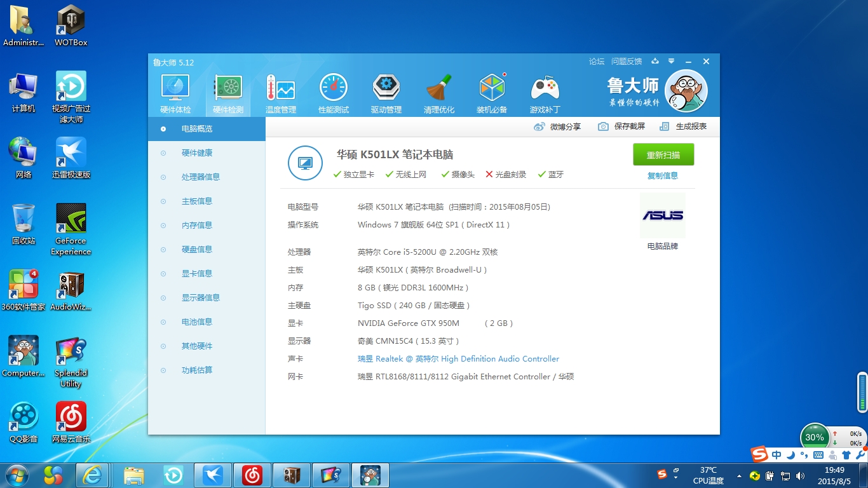Click the ASUS brand logo
The height and width of the screenshot is (488, 868).
point(663,215)
